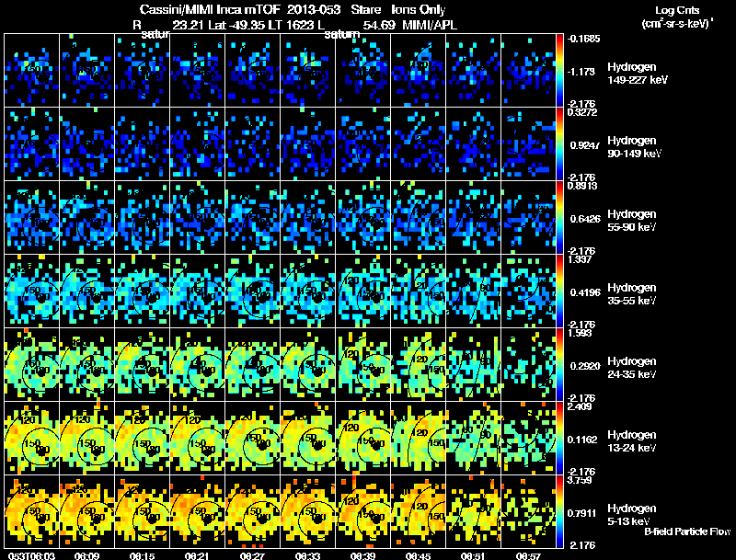
Task: Click the Hydrogen 55-90 keV row label
Action: [x=632, y=220]
